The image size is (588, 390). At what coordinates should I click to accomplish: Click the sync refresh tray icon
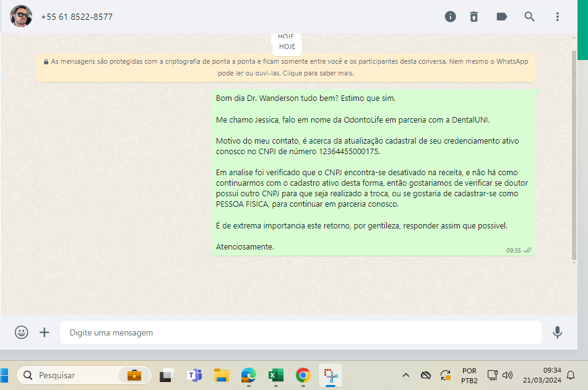pyautogui.click(x=446, y=375)
